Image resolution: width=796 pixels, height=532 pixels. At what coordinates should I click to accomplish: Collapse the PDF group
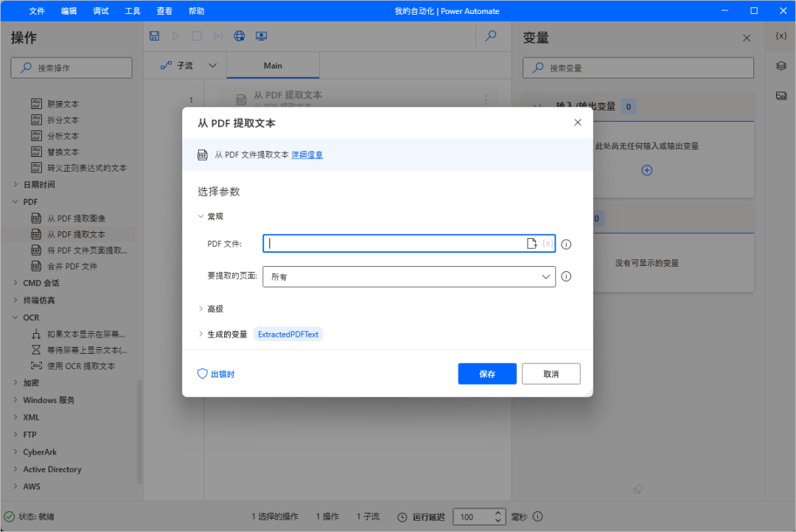coord(15,202)
